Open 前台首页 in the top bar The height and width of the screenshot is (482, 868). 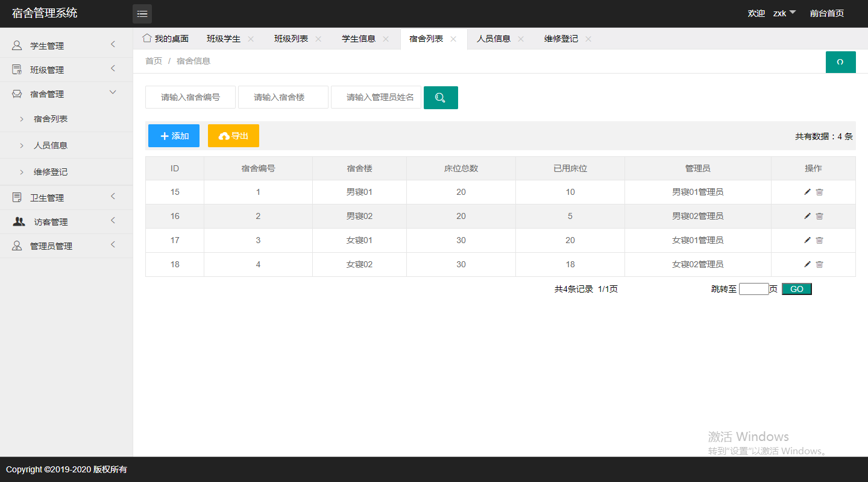tap(826, 13)
